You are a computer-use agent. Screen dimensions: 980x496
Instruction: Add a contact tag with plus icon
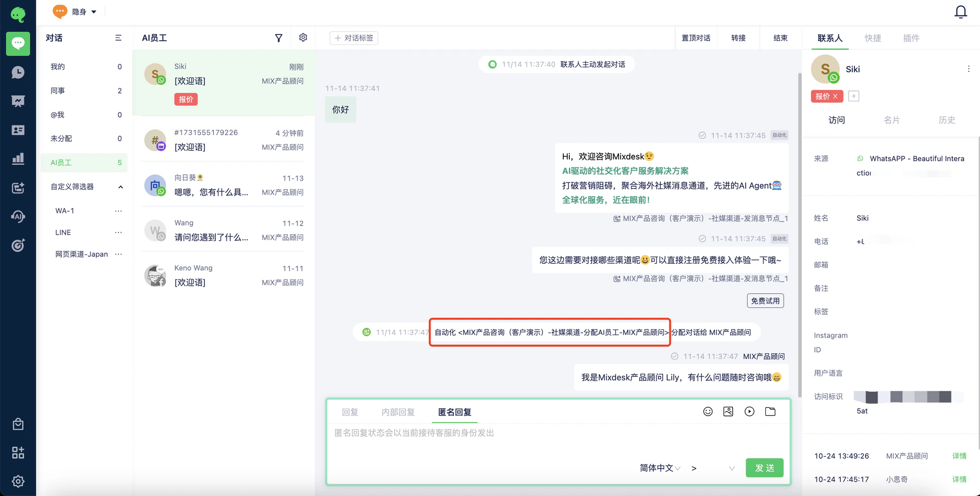point(854,96)
